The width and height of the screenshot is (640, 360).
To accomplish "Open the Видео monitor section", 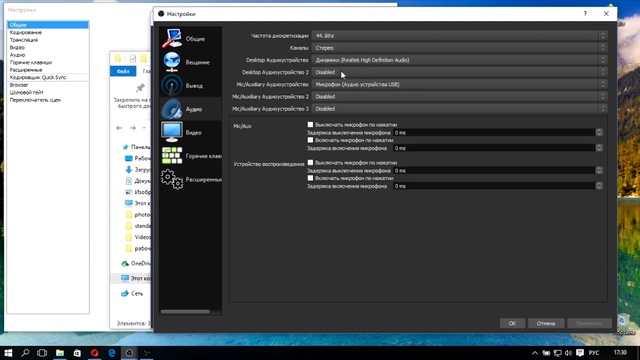I will (x=172, y=132).
